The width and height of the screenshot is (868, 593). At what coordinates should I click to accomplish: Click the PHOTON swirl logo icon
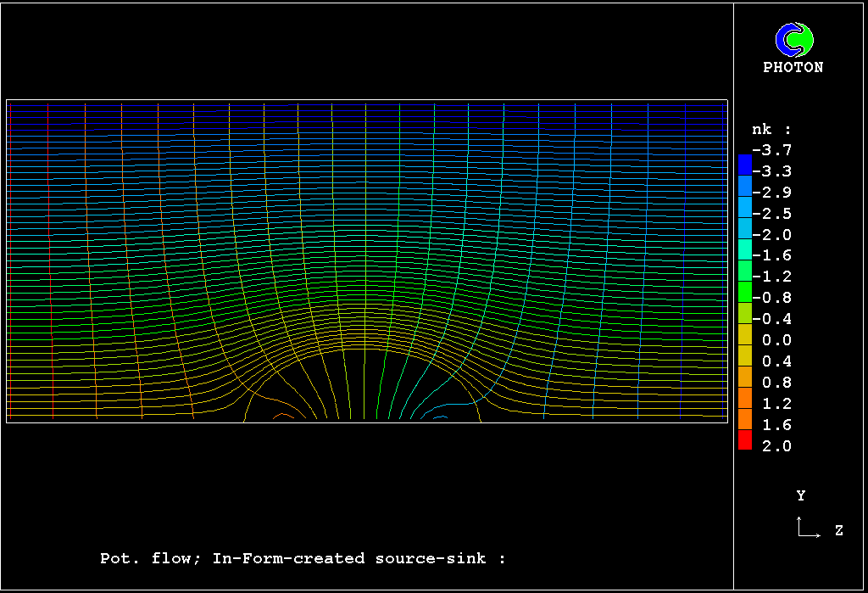(793, 39)
